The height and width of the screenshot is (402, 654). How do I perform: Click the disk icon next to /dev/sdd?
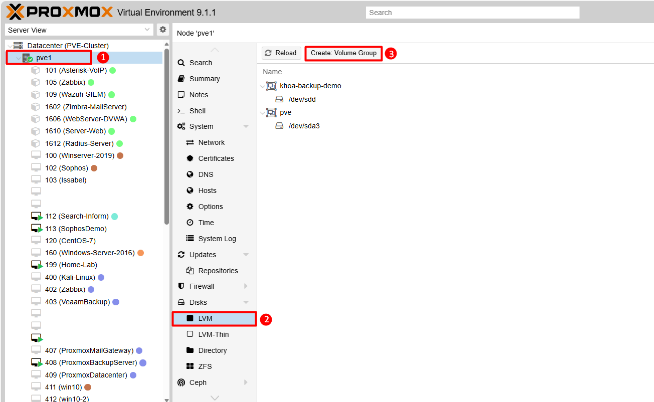(280, 99)
